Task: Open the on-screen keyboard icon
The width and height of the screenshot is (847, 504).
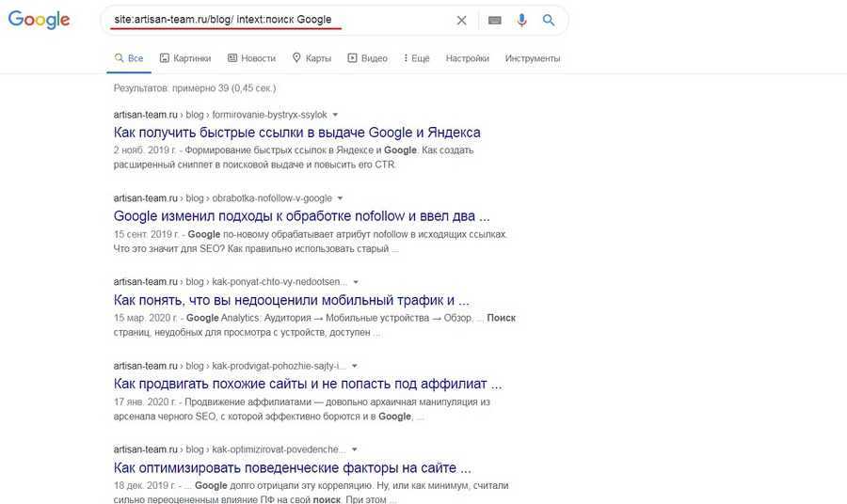Action: tap(495, 20)
